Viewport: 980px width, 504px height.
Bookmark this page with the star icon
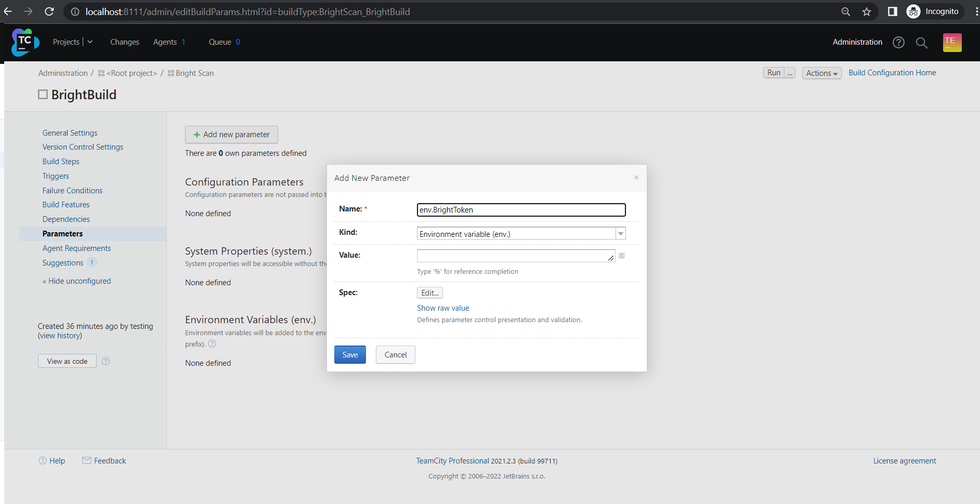click(x=867, y=11)
